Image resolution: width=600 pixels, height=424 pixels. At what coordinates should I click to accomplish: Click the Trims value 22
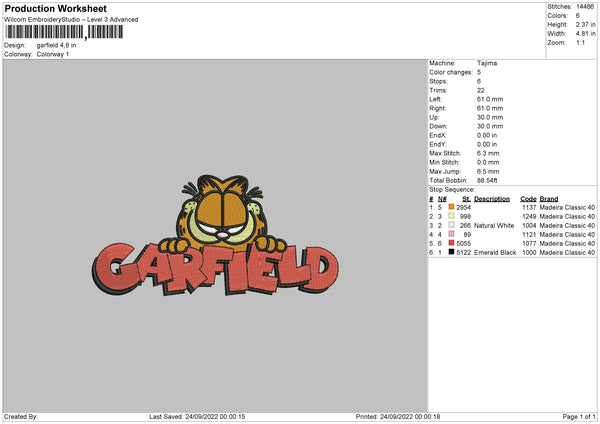[x=481, y=90]
